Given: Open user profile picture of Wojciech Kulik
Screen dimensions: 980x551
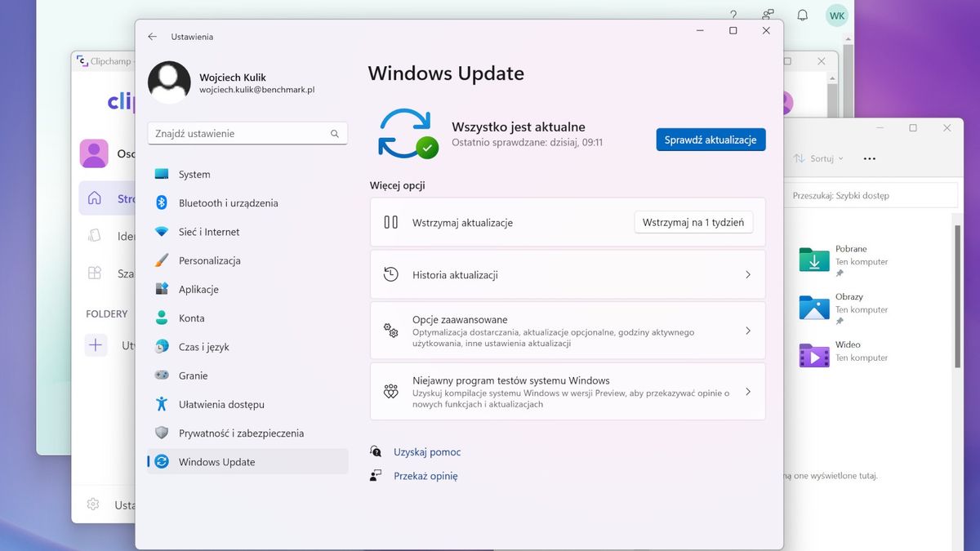Looking at the screenshot, I should (x=169, y=82).
